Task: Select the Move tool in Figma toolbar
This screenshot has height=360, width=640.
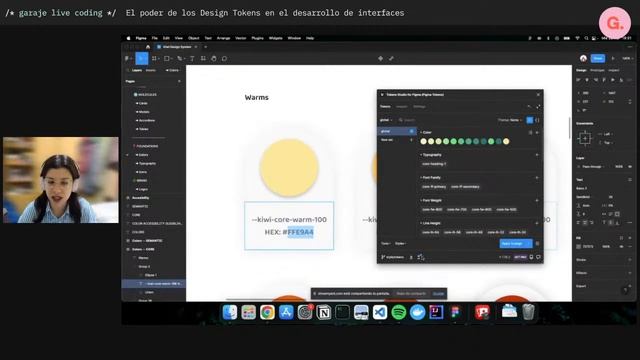Action: (x=142, y=58)
